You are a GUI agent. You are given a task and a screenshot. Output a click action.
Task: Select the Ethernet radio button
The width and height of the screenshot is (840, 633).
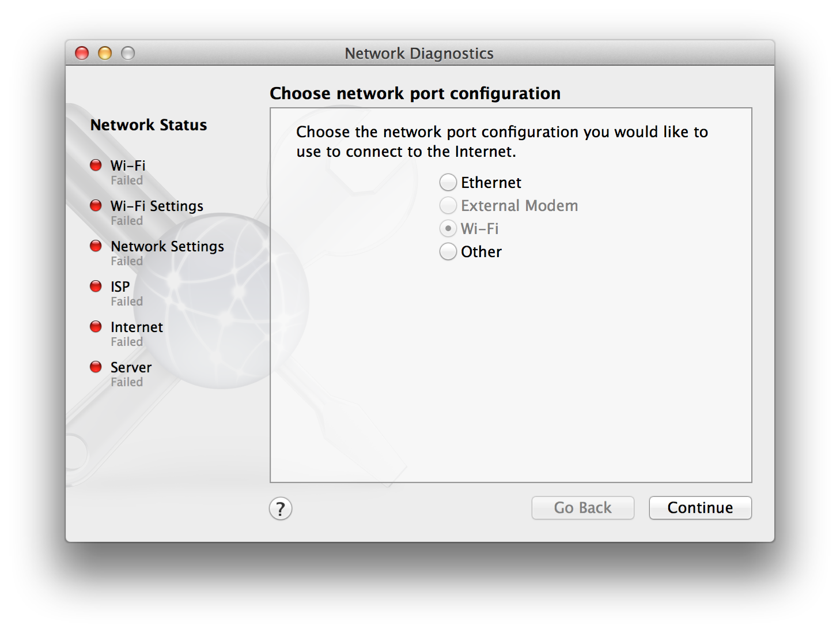(x=448, y=183)
